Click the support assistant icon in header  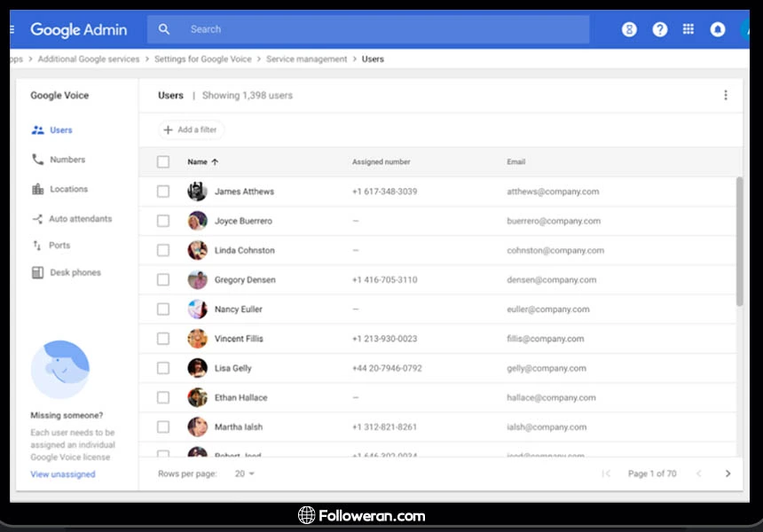pyautogui.click(x=629, y=29)
